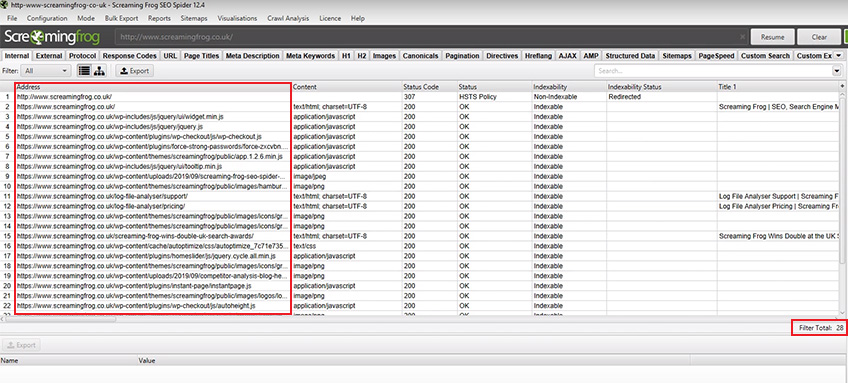Viewport: 848px width, 383px height.
Task: Select the log-file-analyser/pricing/ address row
Action: point(153,206)
